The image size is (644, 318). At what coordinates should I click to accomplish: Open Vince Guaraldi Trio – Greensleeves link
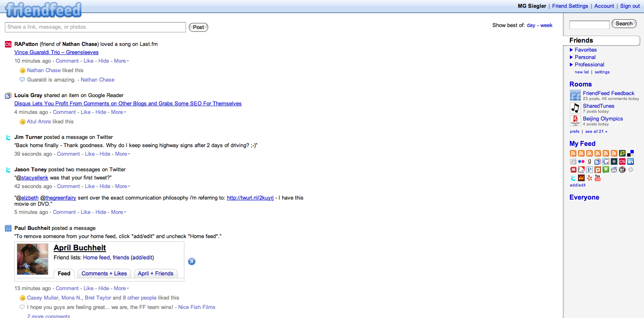[x=57, y=52]
